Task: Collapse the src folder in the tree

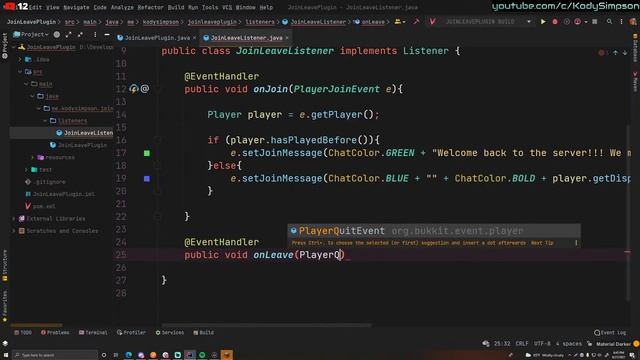Action: 20,72
